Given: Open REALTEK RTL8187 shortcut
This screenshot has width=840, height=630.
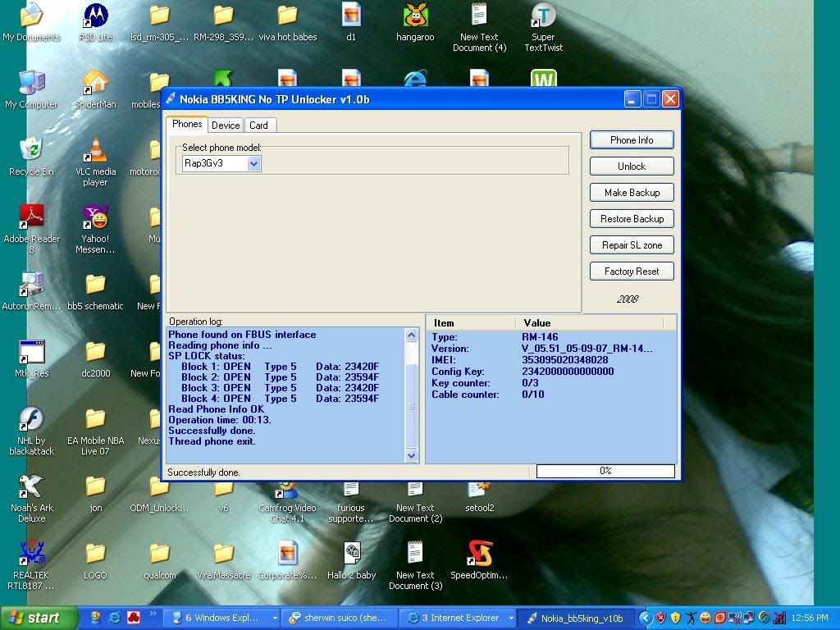Looking at the screenshot, I should coord(32,566).
